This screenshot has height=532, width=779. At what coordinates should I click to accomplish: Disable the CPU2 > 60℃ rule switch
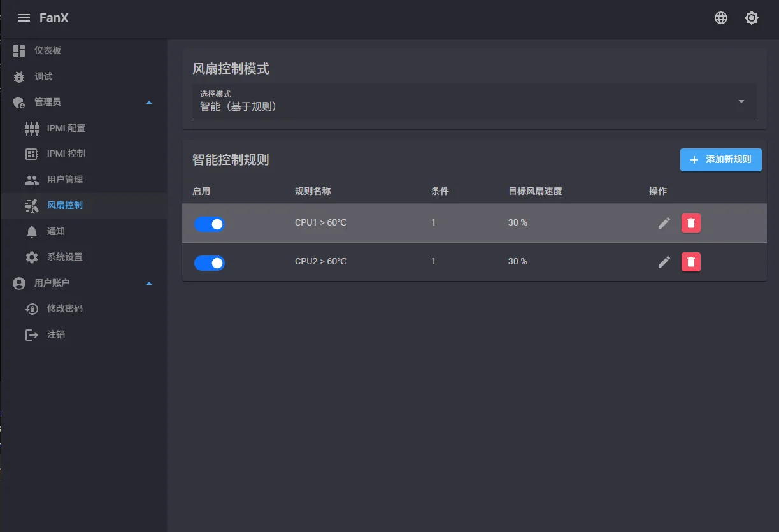pyautogui.click(x=210, y=263)
